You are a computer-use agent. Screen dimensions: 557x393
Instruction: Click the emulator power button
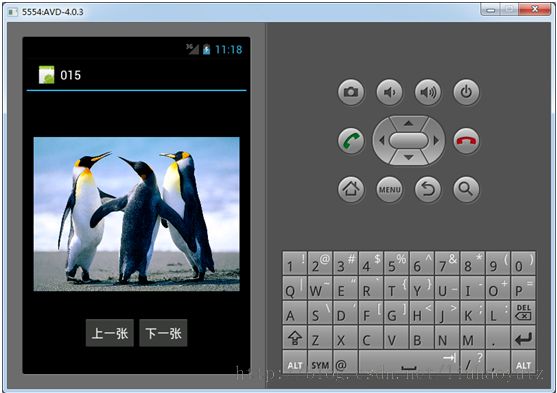point(466,92)
